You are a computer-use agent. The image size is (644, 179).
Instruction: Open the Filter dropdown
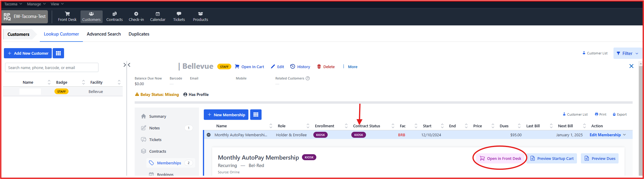(628, 53)
